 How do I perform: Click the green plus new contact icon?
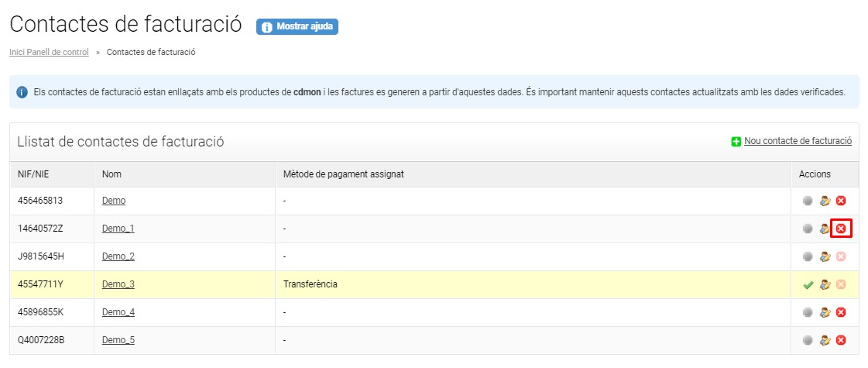[x=736, y=142]
